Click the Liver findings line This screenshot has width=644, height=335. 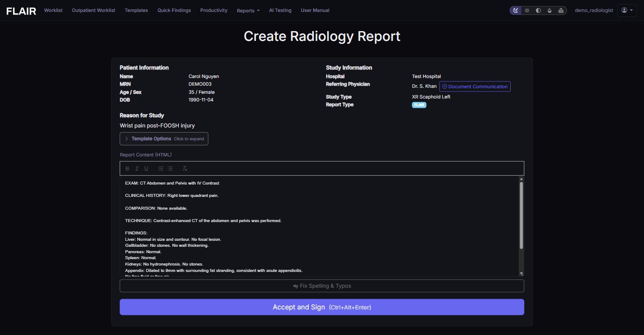(173, 240)
